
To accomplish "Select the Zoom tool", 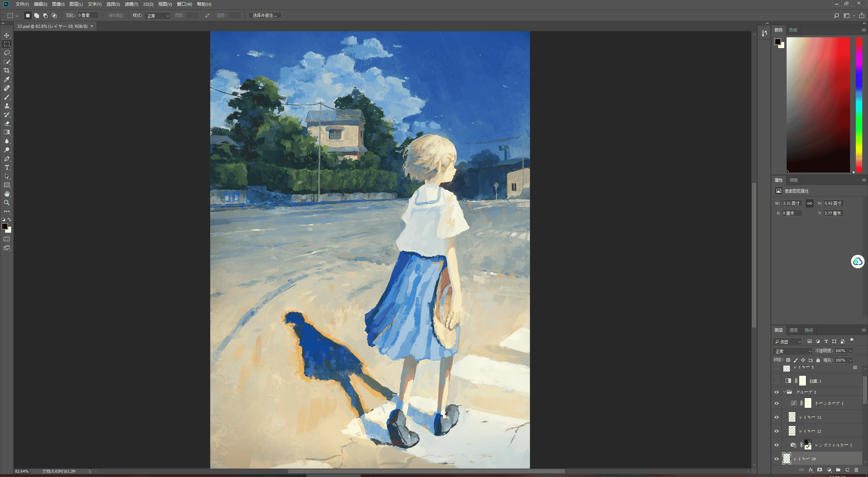I will click(x=7, y=203).
